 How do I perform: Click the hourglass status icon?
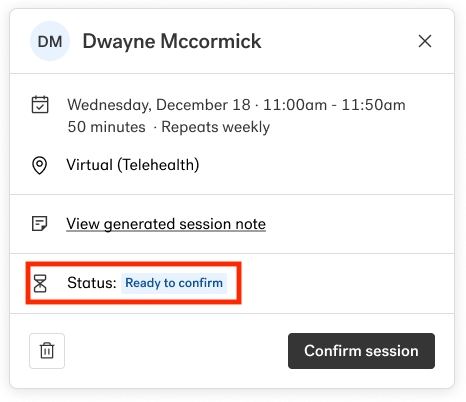[x=40, y=283]
